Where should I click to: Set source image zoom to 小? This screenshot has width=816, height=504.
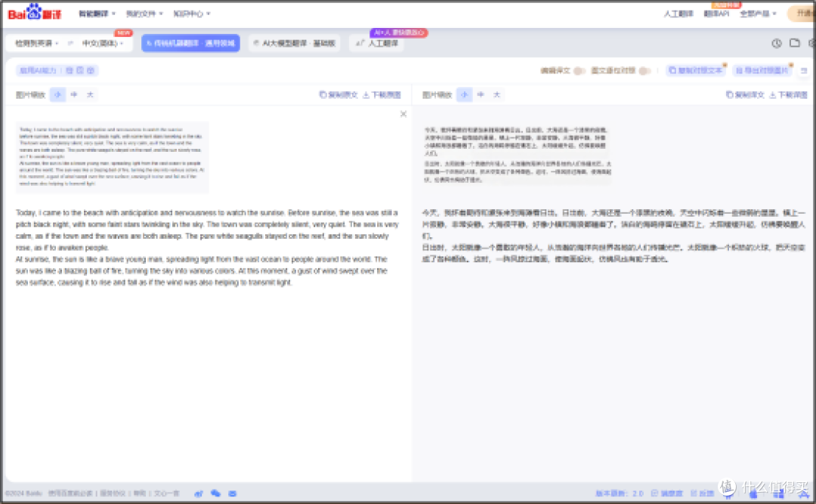click(57, 94)
